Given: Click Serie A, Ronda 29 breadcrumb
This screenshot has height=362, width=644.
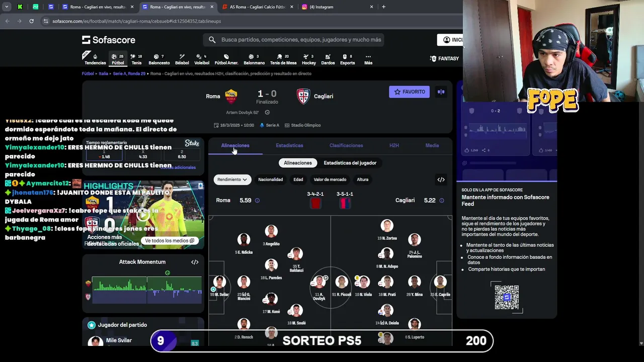Looking at the screenshot, I should [129, 73].
